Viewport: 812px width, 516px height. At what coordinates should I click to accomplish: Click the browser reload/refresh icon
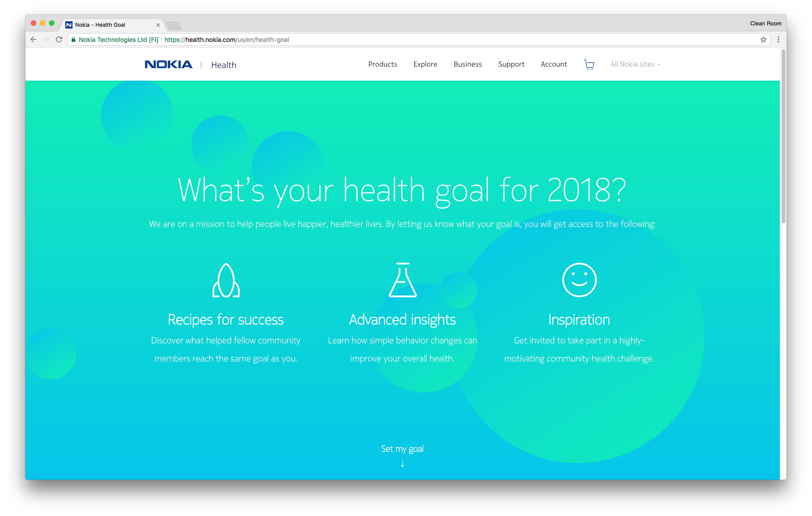click(x=59, y=40)
